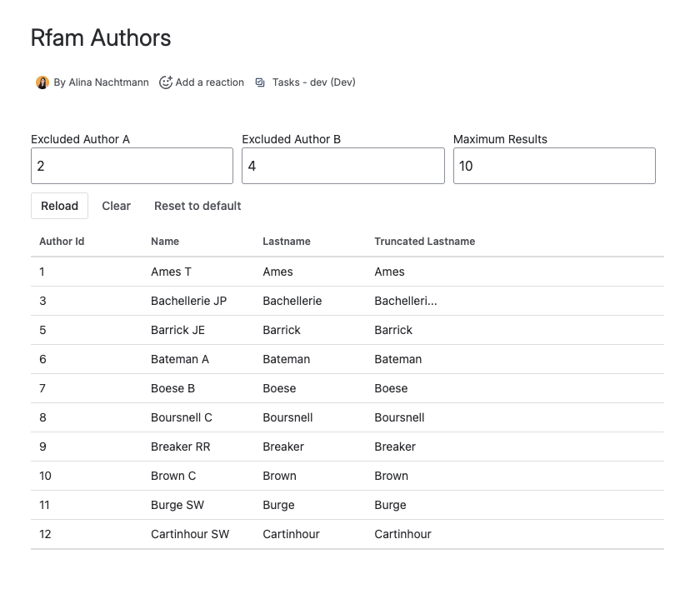Screen dimensions: 700x589
Task: Click the Rfam Authors page title
Action: [100, 37]
